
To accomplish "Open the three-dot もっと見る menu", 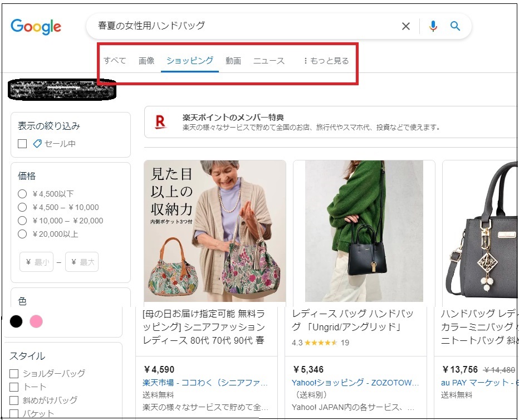I will click(326, 61).
